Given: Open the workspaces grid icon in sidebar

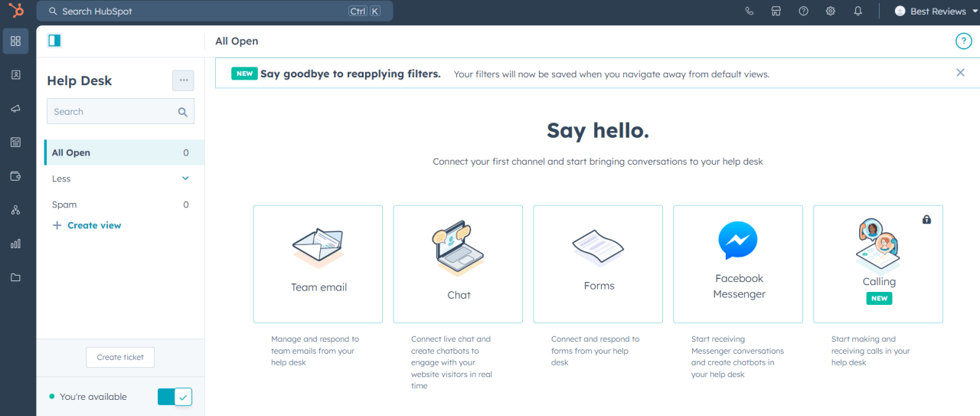Looking at the screenshot, I should 15,41.
